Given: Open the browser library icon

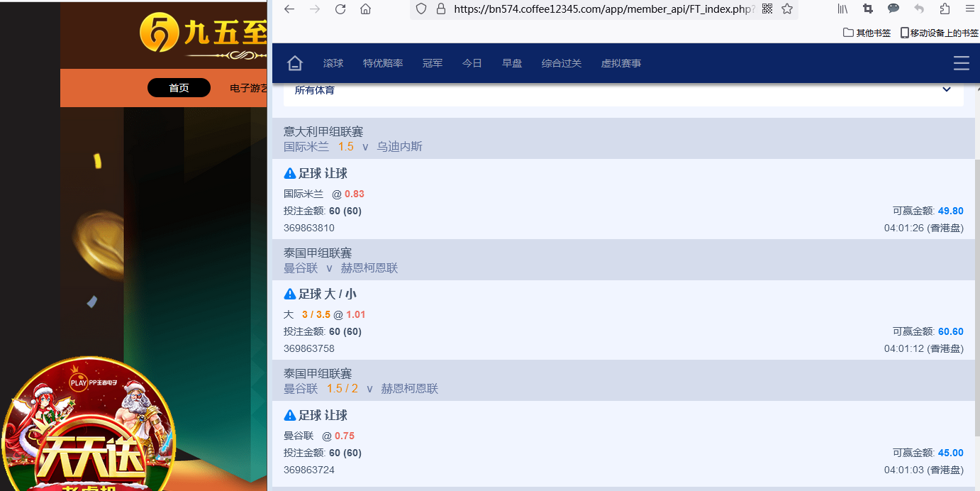Looking at the screenshot, I should click(x=843, y=9).
